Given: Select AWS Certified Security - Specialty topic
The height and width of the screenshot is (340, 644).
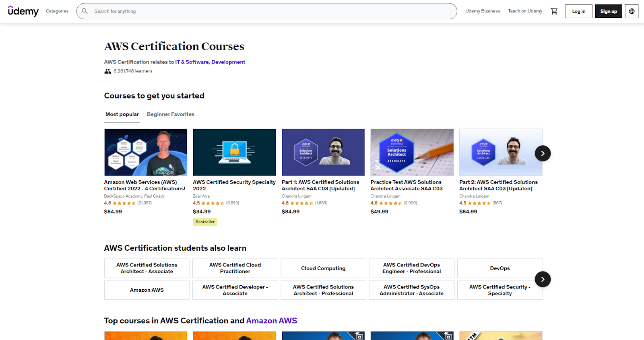Looking at the screenshot, I should pyautogui.click(x=500, y=290).
